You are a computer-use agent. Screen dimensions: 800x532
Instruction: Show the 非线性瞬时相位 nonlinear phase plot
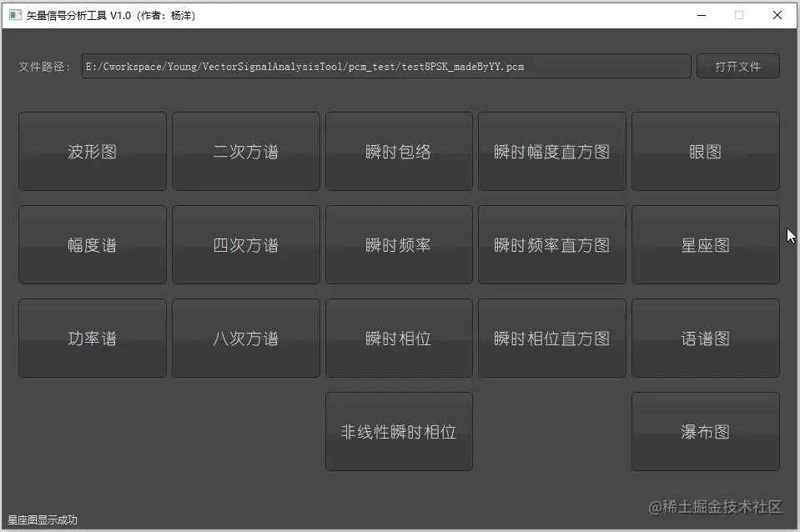(399, 431)
